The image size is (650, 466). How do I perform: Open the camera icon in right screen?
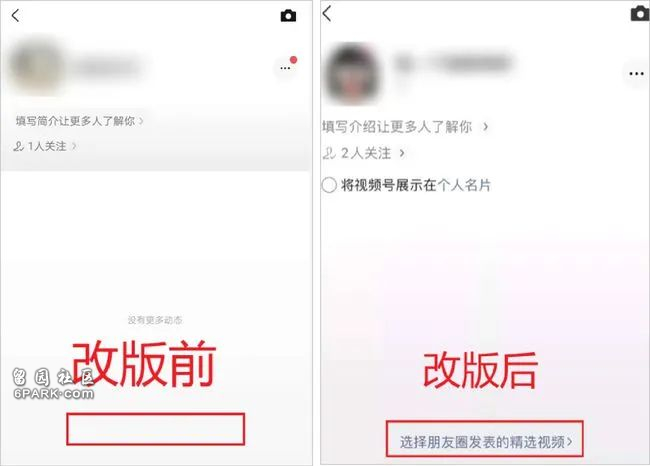tap(640, 14)
